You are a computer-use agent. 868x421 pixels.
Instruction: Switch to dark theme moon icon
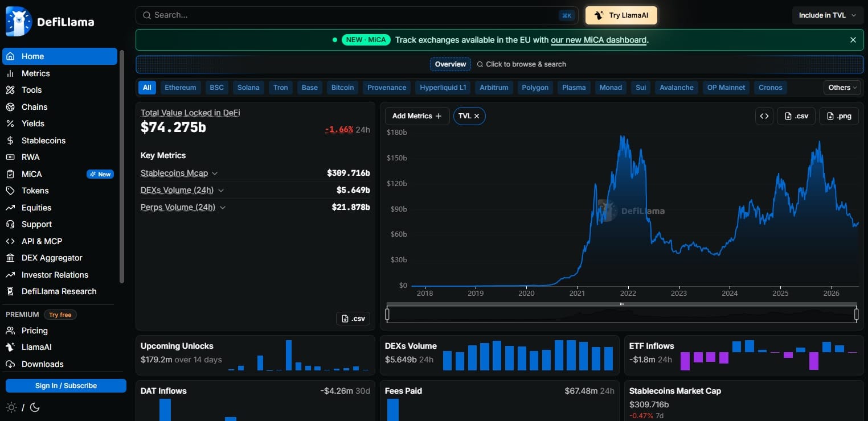[34, 407]
